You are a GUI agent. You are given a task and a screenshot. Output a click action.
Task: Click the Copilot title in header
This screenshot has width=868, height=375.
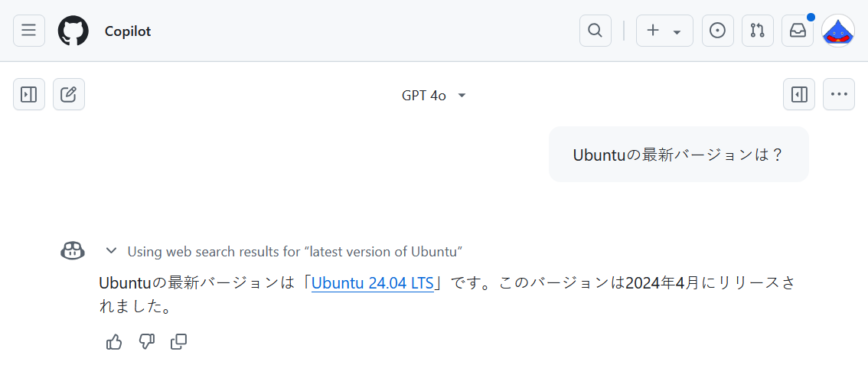128,31
